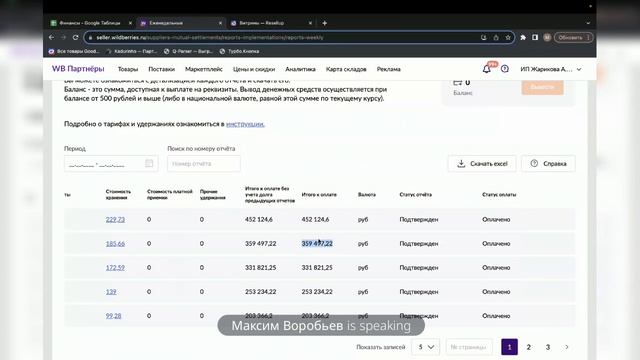Open the Цены и скидки menu
Viewport: 640px width, 360px height.
click(x=254, y=69)
